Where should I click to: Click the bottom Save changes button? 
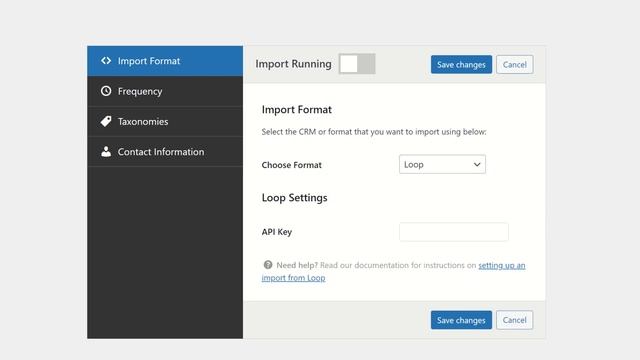point(461,320)
